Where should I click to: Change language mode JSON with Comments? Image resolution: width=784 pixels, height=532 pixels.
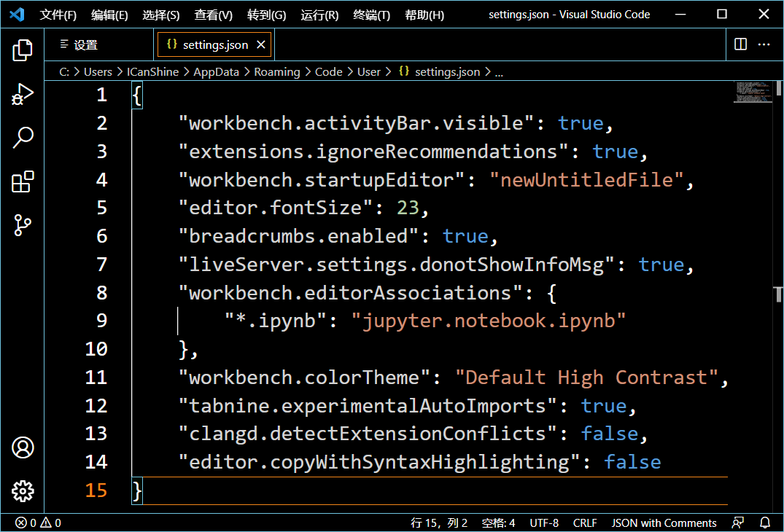pyautogui.click(x=664, y=523)
